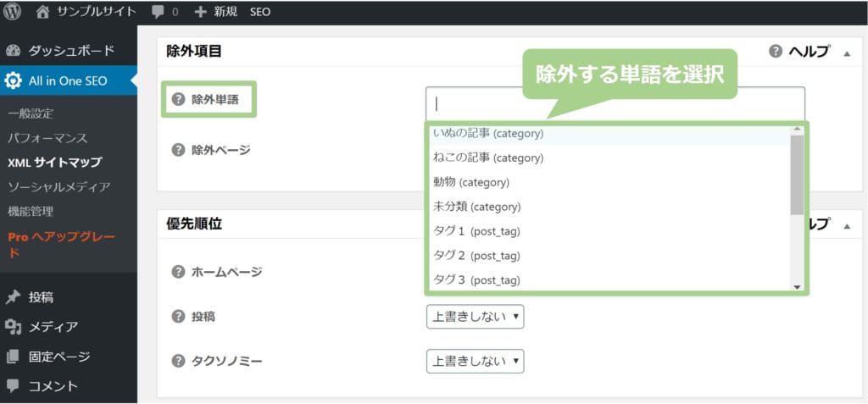Open the All in One SEO menu
868x404 pixels.
coord(69,80)
